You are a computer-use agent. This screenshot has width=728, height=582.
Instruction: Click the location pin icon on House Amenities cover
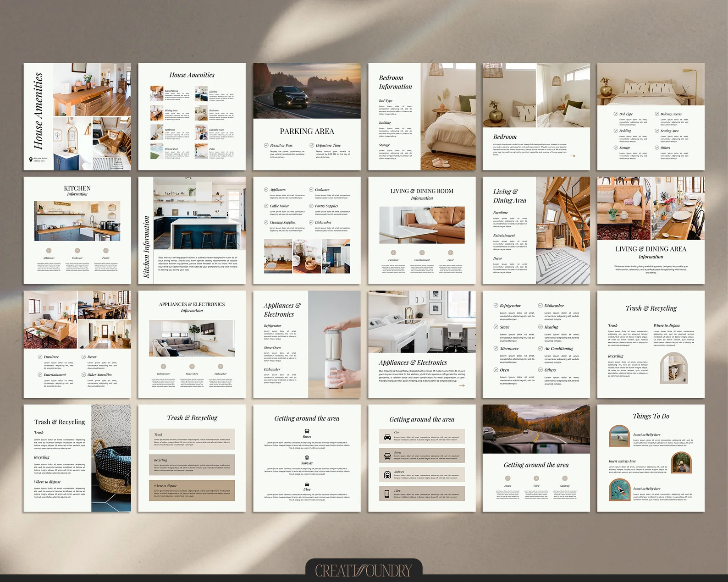coord(31,159)
